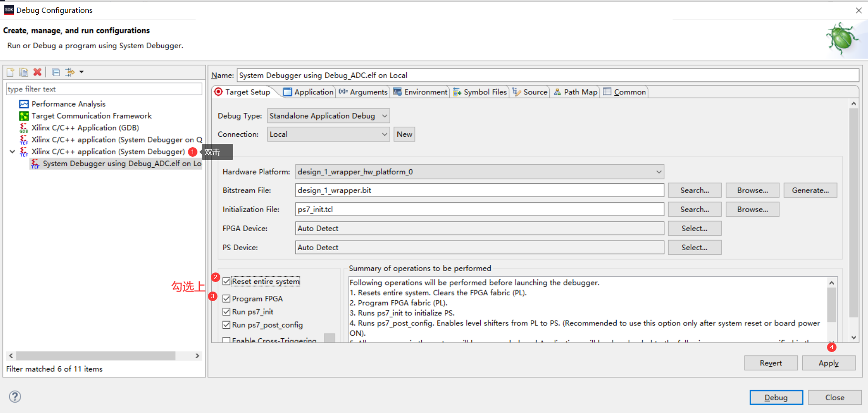This screenshot has height=413, width=868.
Task: Click the SDK icon in title bar
Action: pyautogui.click(x=9, y=10)
